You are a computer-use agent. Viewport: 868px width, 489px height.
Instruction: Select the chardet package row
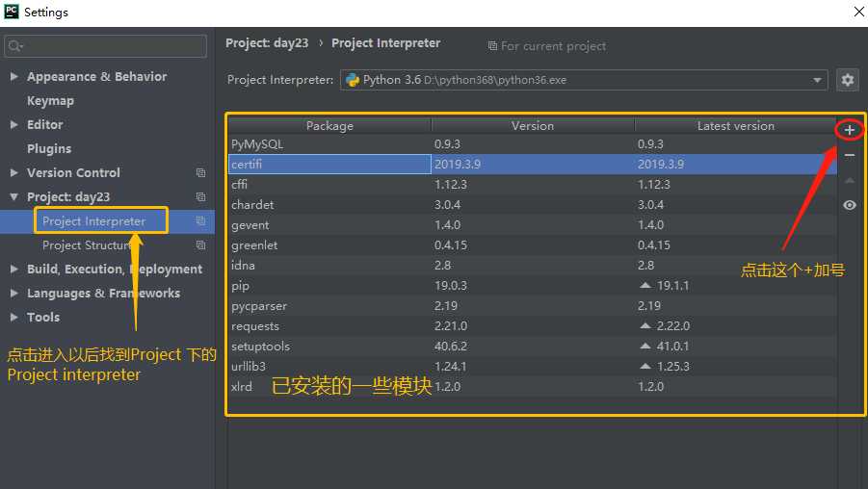pos(533,205)
